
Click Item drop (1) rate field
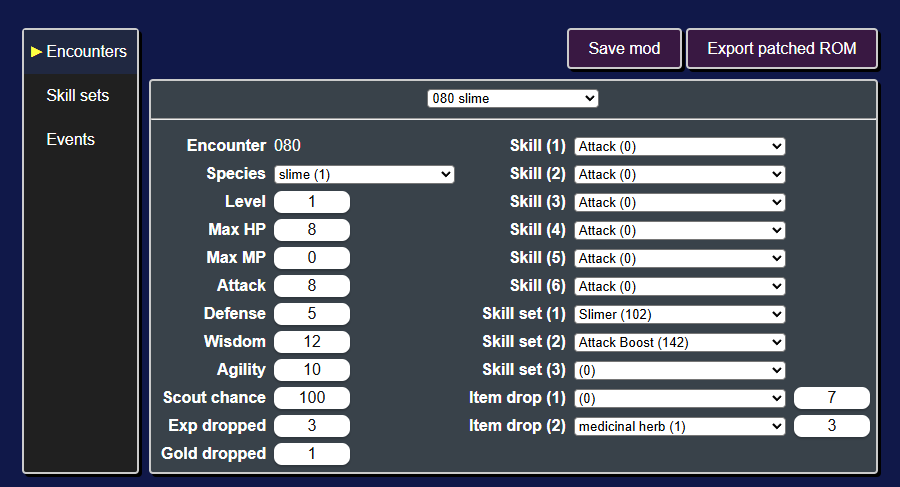pos(832,398)
